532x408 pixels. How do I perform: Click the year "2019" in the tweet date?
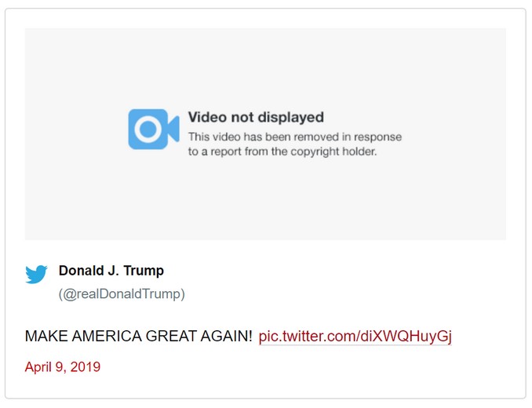tap(86, 367)
